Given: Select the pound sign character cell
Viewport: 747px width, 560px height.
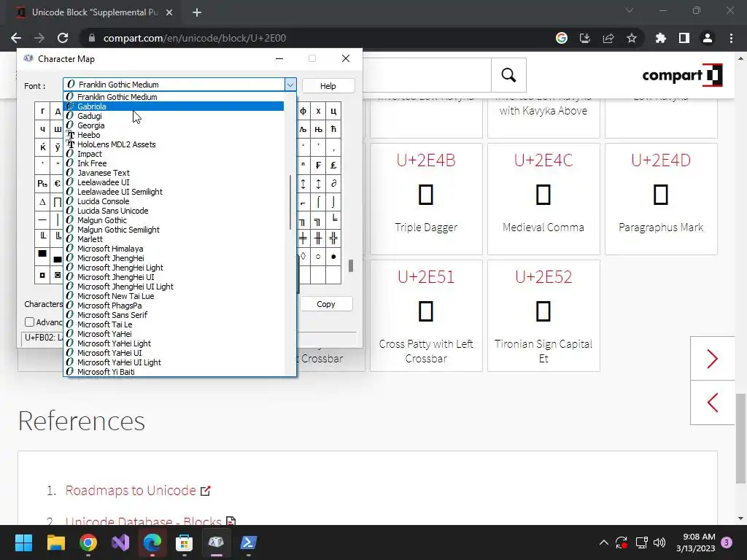Looking at the screenshot, I should (x=333, y=166).
